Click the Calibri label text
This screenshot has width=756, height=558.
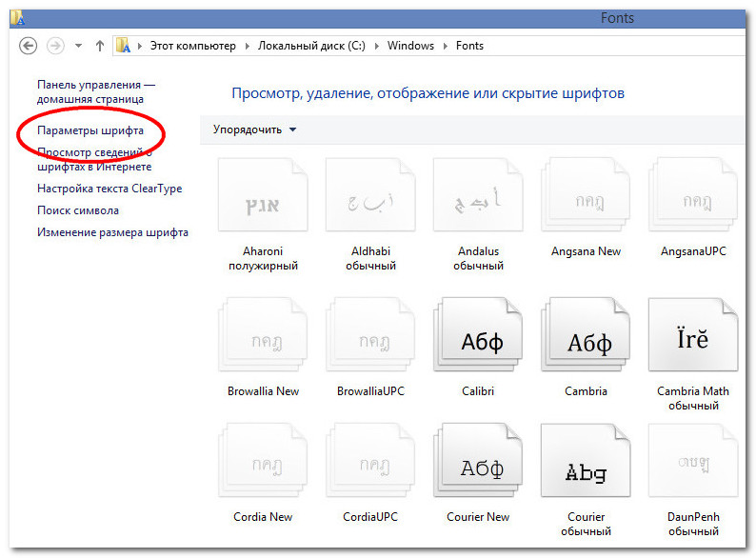pyautogui.click(x=478, y=391)
